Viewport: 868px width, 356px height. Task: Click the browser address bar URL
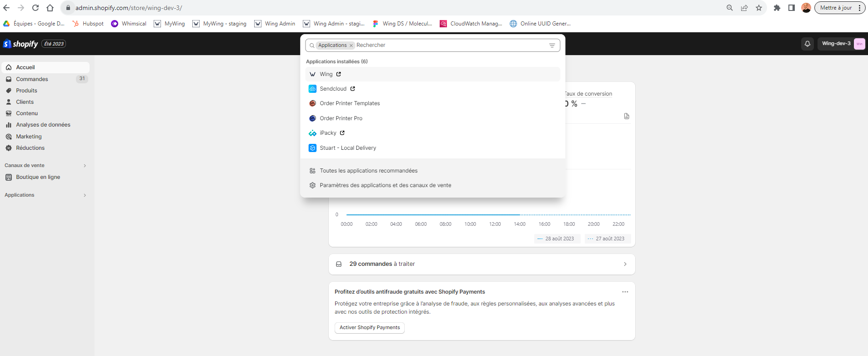pos(129,8)
